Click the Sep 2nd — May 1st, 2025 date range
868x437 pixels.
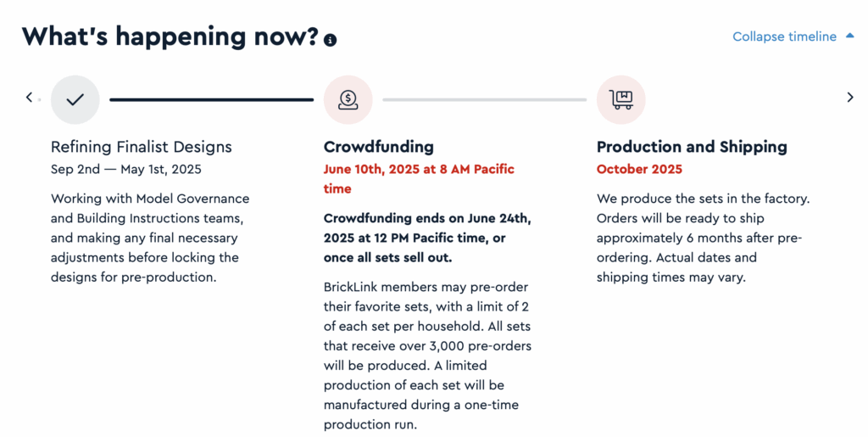126,170
